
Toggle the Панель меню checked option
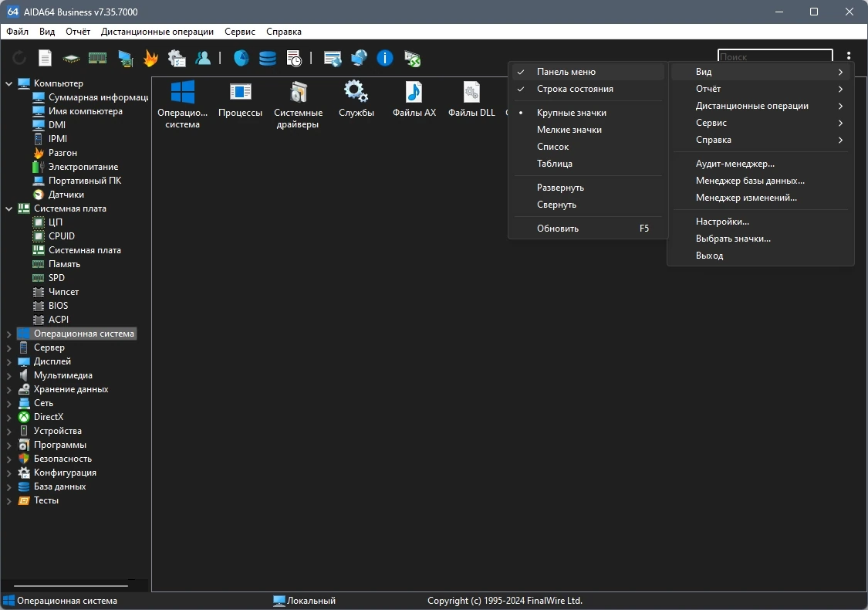point(587,72)
